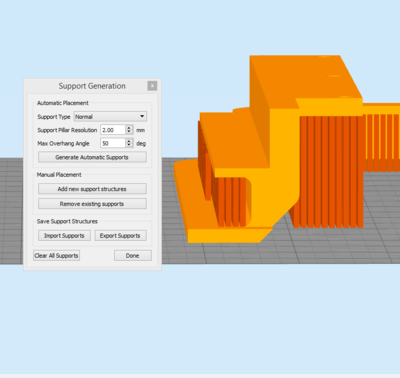Click Add new support structures button
The image size is (400, 378).
[92, 189]
